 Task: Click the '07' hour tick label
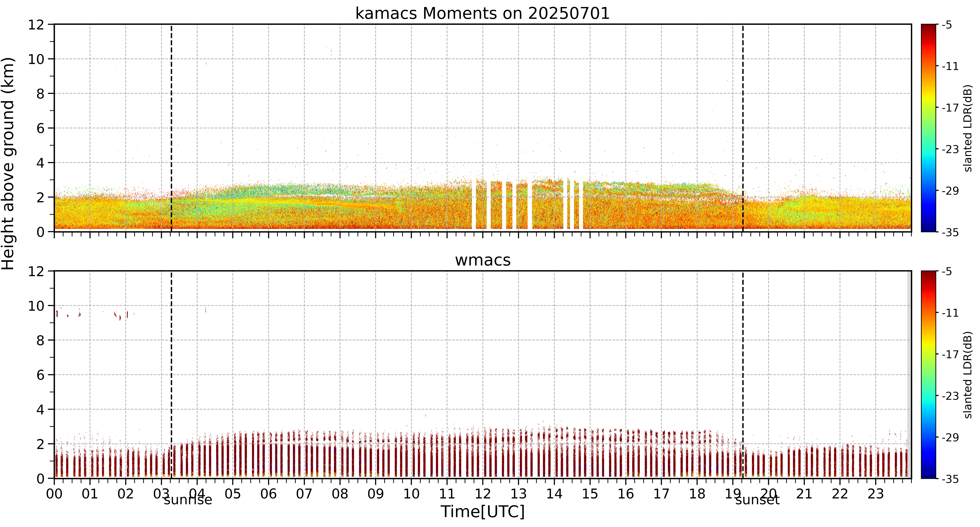click(x=304, y=494)
